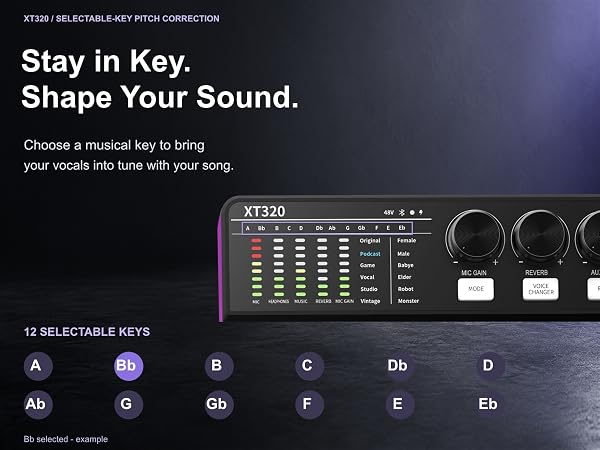
Task: Select the Gb key circle
Action: coord(219,404)
